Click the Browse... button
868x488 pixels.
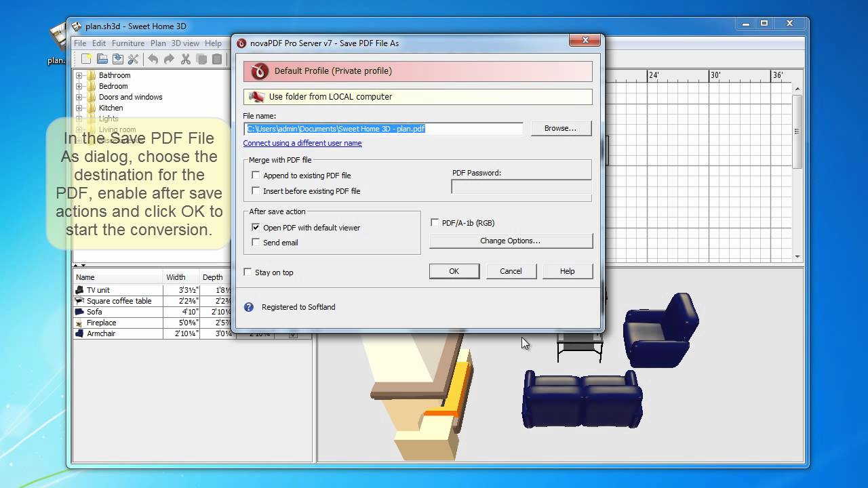click(x=560, y=128)
